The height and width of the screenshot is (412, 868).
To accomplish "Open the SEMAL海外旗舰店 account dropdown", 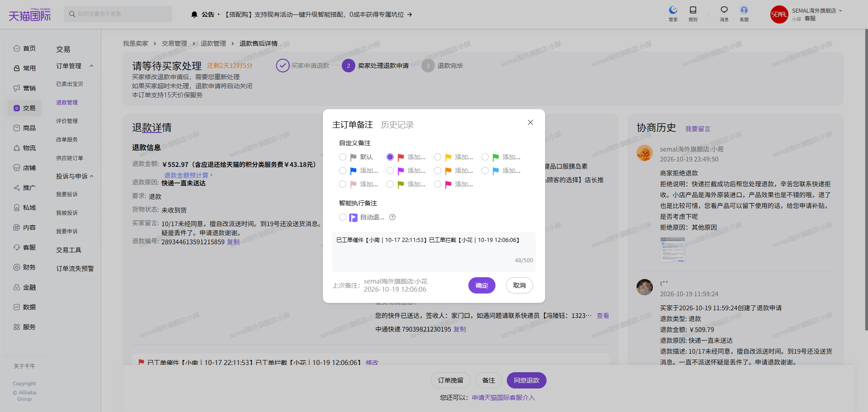I will [x=817, y=11].
